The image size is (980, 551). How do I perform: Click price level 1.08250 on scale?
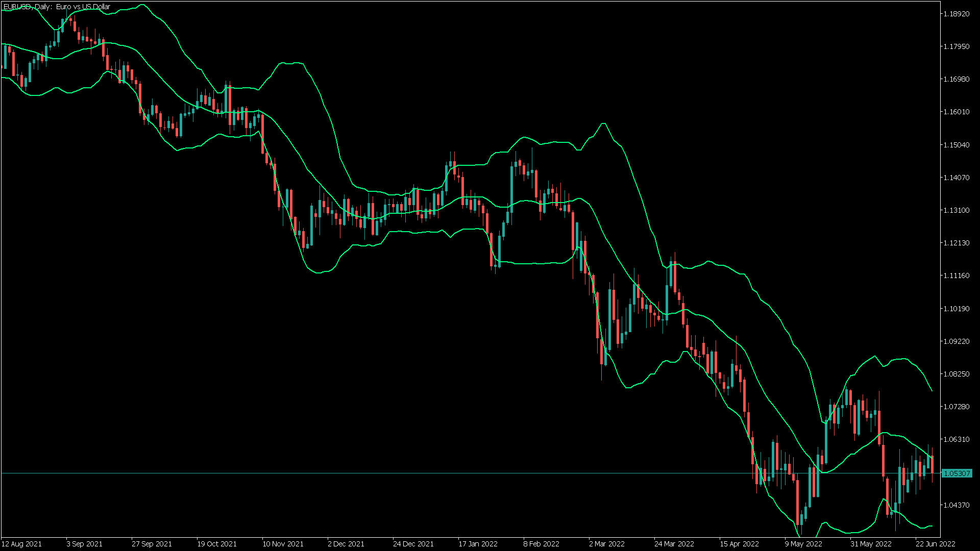coord(957,374)
